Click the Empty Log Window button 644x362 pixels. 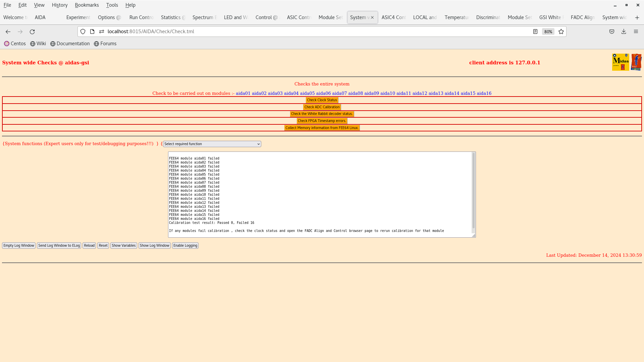(x=18, y=245)
